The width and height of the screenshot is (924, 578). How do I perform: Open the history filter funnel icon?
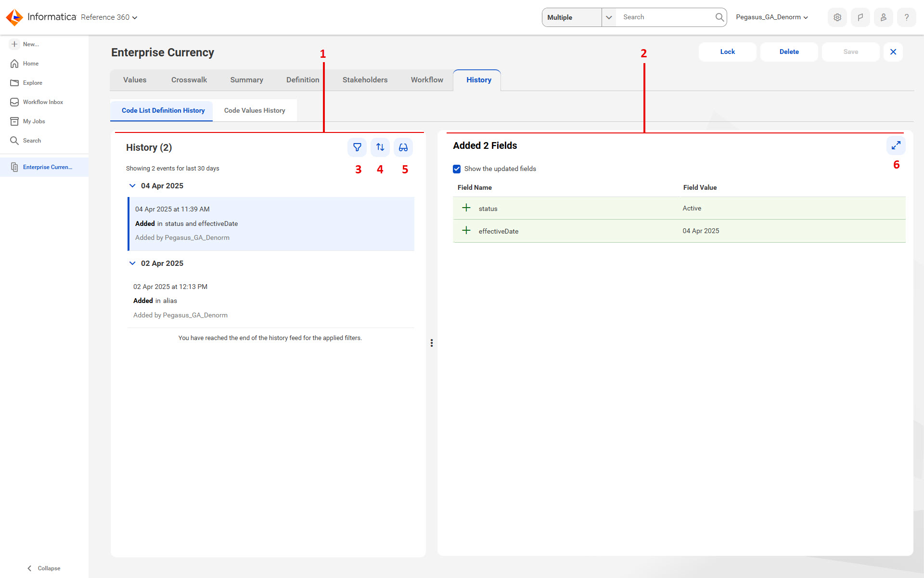point(357,147)
